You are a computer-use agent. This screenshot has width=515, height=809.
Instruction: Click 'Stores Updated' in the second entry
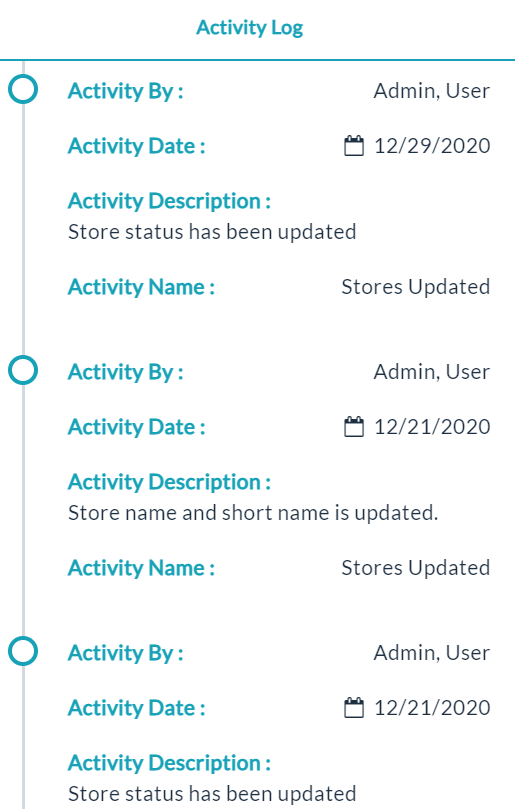415,568
